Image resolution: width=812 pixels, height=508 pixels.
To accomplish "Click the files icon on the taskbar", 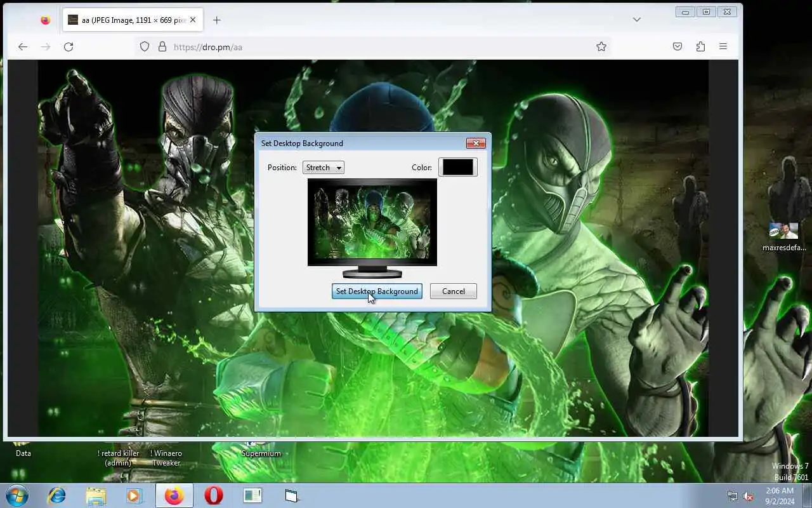I will 291,495.
